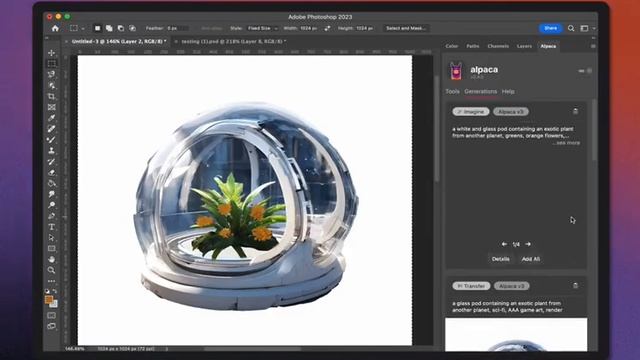The image size is (640, 360).
Task: Select the Zoom tool
Action: [x=51, y=270]
